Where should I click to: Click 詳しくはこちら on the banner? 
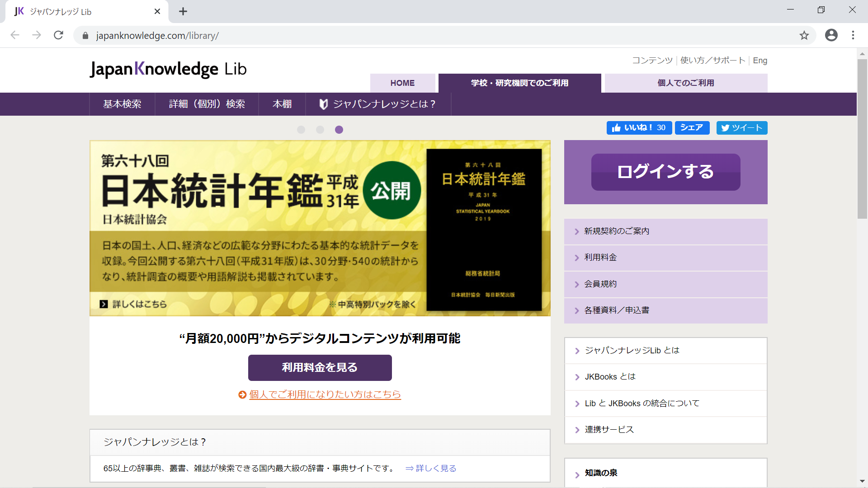click(133, 304)
